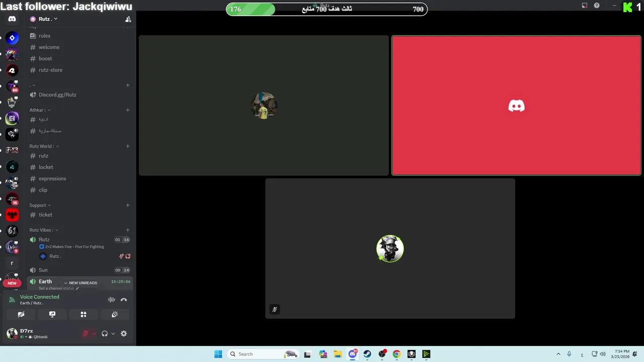The height and width of the screenshot is (362, 644).
Task: Click the D7rz user profile avatar
Action: [x=12, y=333]
